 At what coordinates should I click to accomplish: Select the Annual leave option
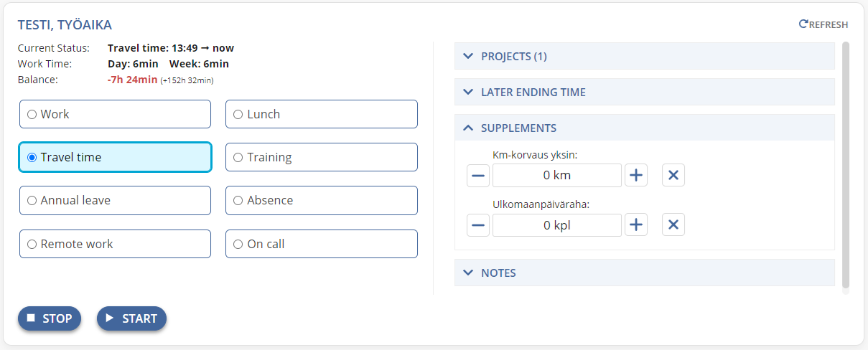pos(115,200)
